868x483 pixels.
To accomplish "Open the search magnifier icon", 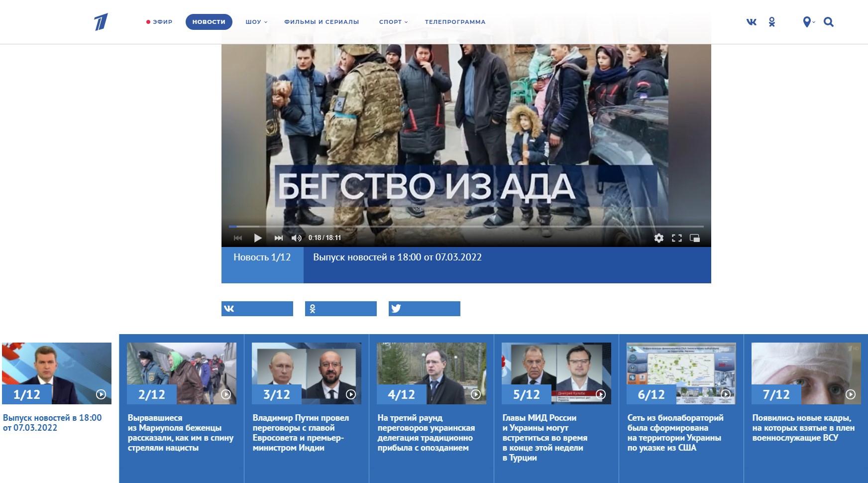I will 828,22.
